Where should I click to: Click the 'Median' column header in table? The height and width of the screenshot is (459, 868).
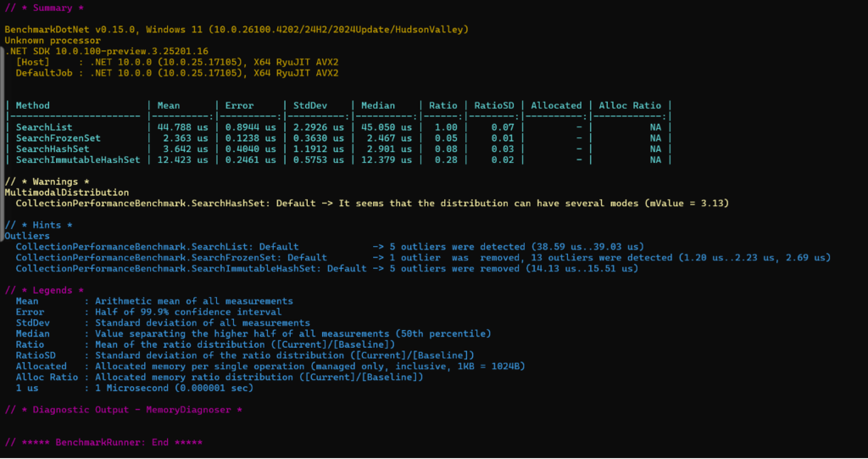tap(378, 105)
